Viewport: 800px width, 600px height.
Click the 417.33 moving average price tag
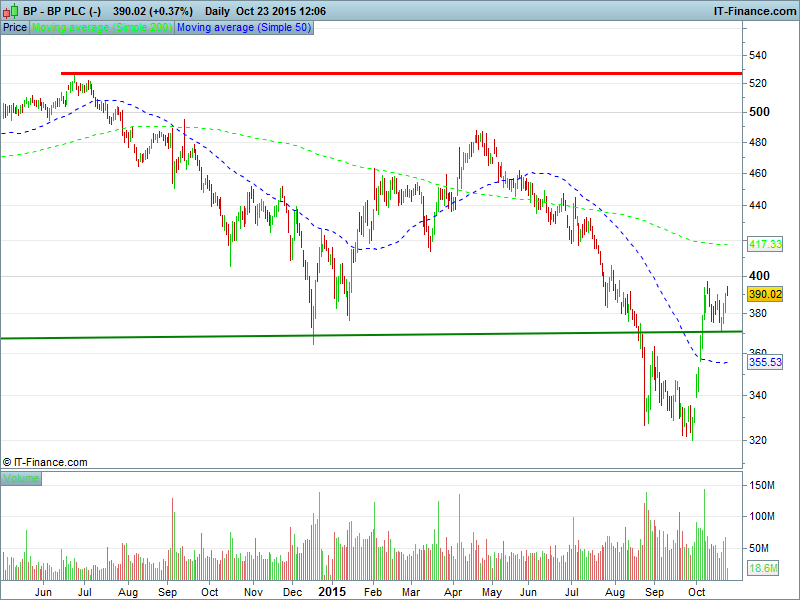click(x=764, y=244)
